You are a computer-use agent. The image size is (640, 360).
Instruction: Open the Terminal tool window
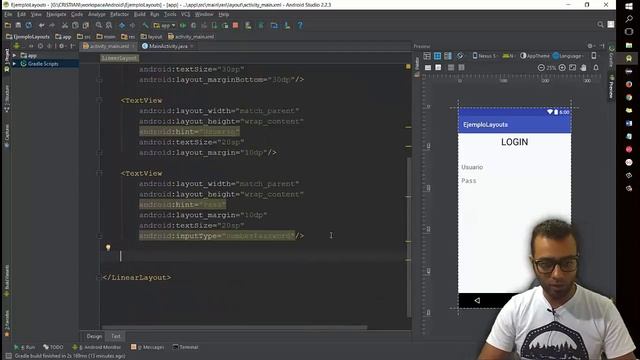(x=186, y=347)
